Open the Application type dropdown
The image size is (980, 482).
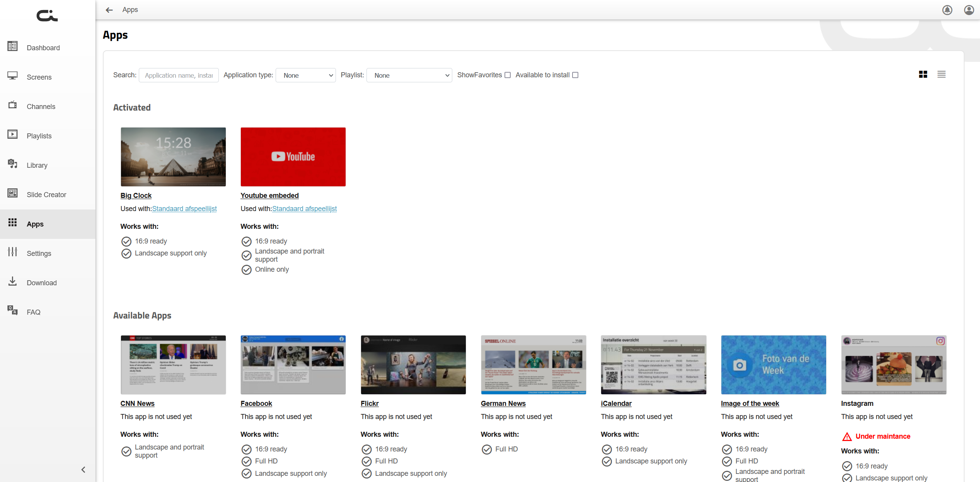(x=305, y=75)
